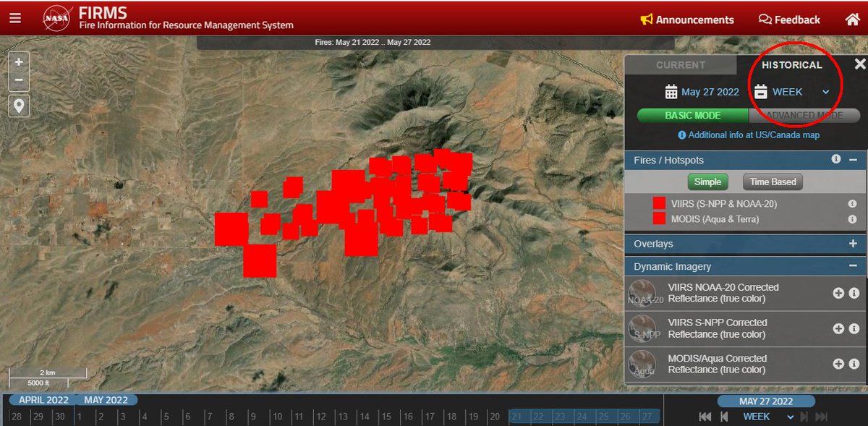The height and width of the screenshot is (426, 868).
Task: Click the calendar-range icon beside WEEK
Action: [x=760, y=92]
